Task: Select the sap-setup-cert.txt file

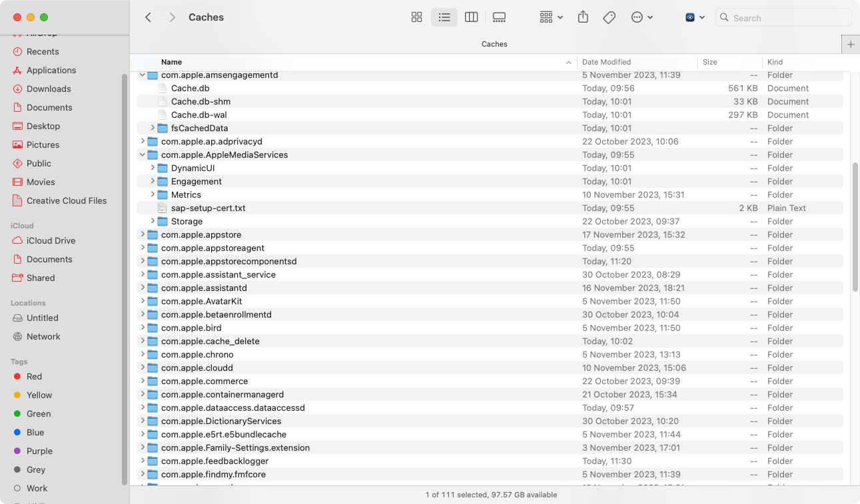Action: (x=490, y=208)
